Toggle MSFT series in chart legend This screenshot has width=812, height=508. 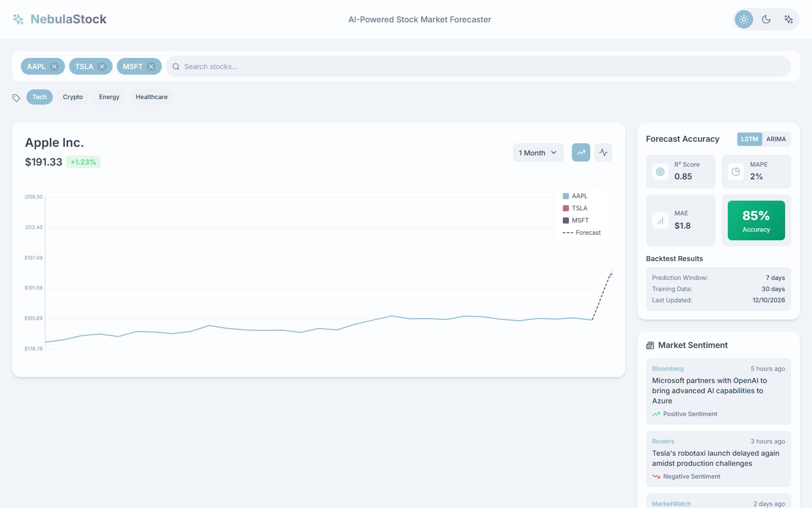coord(576,220)
